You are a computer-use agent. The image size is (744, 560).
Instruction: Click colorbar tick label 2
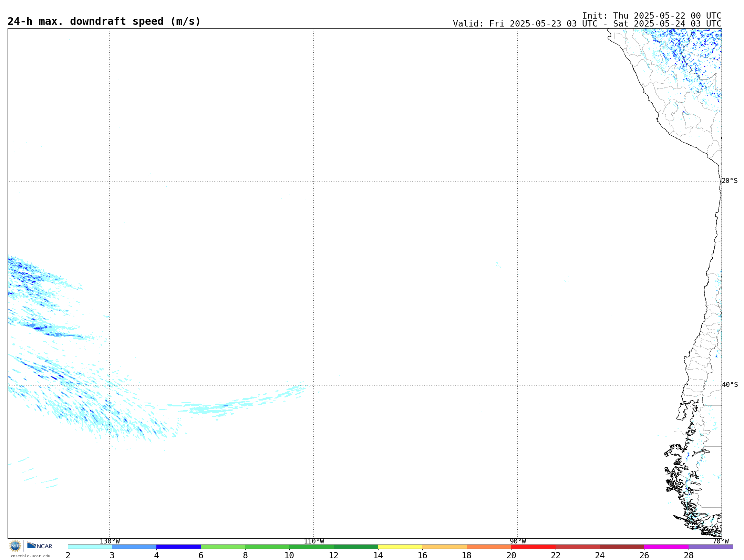[x=68, y=556]
